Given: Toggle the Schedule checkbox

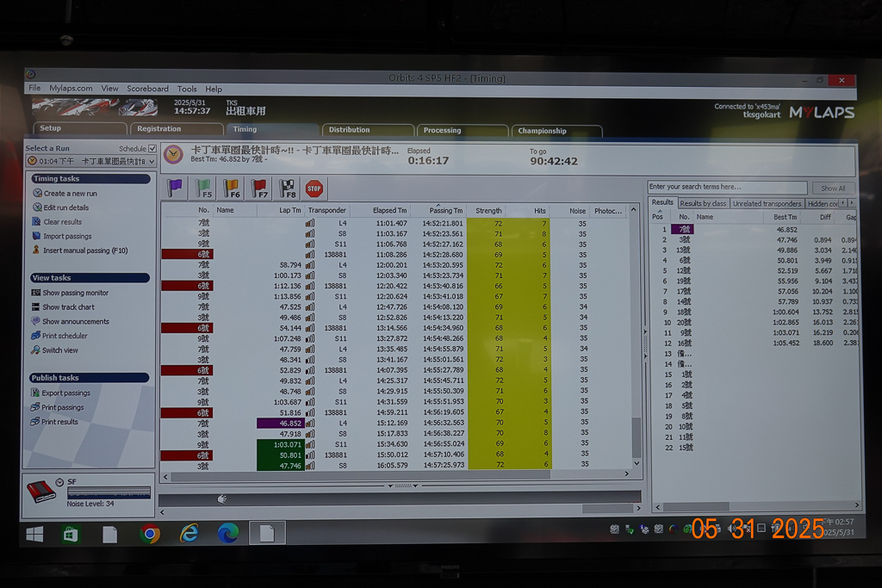Looking at the screenshot, I should [152, 149].
